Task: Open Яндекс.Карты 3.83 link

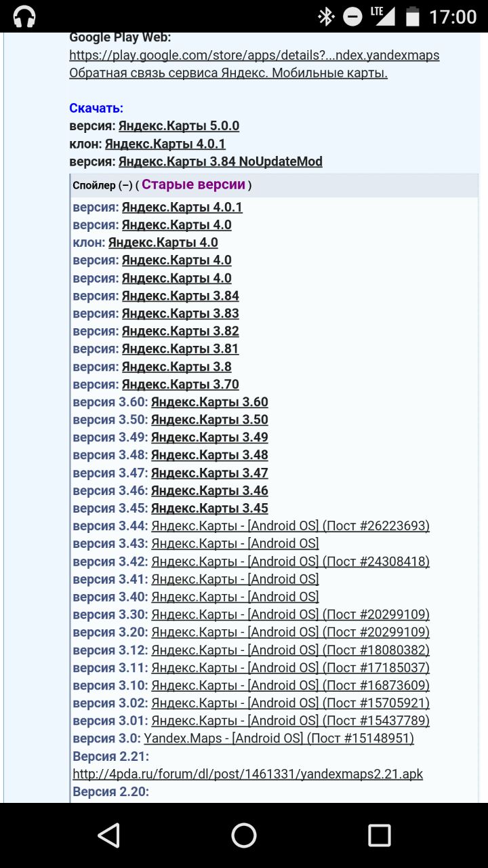Action: tap(180, 313)
